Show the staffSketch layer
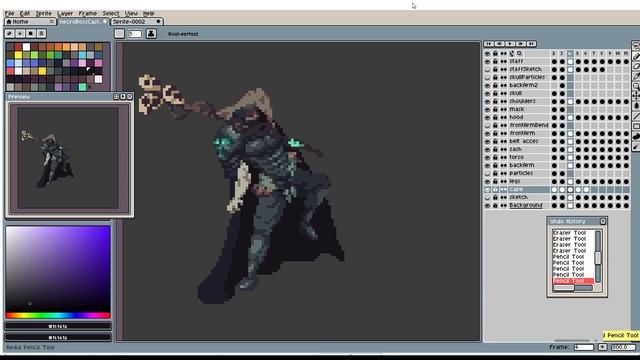This screenshot has width=640, height=360. coord(487,69)
